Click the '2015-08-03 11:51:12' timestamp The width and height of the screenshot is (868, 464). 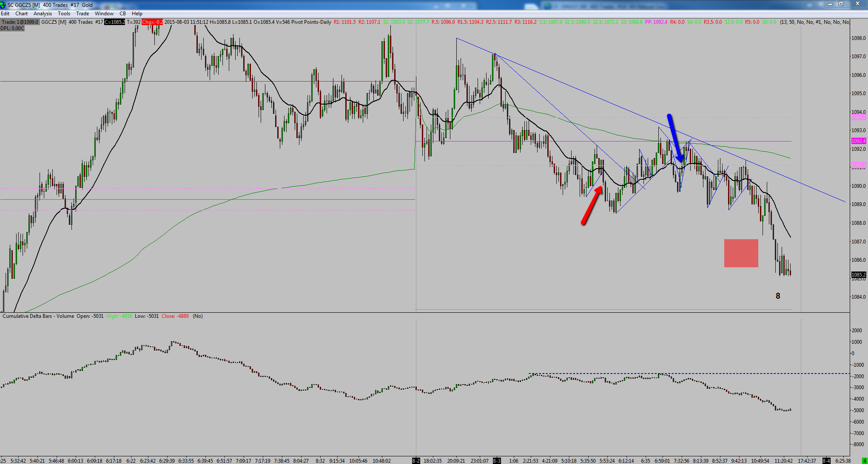(x=186, y=22)
